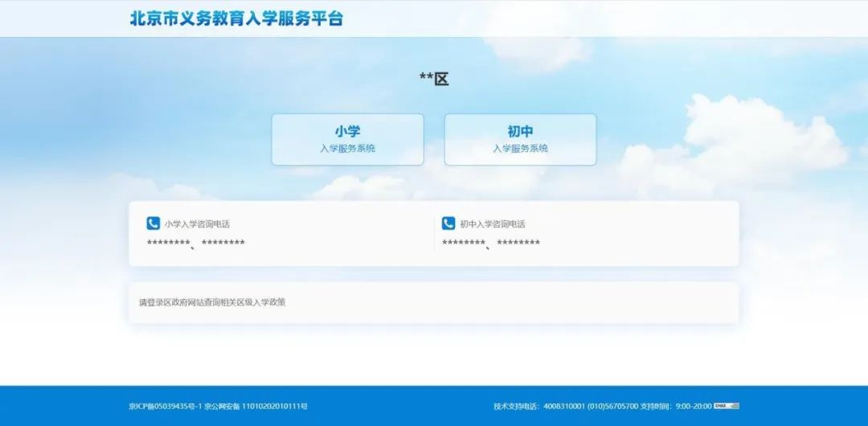The height and width of the screenshot is (426, 868).
Task: Click the phone icon beside 初中入学咨询电话
Action: point(448,223)
